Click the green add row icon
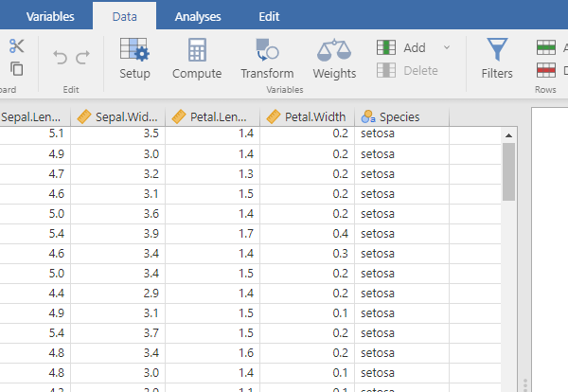This screenshot has height=392, width=568. tap(546, 47)
